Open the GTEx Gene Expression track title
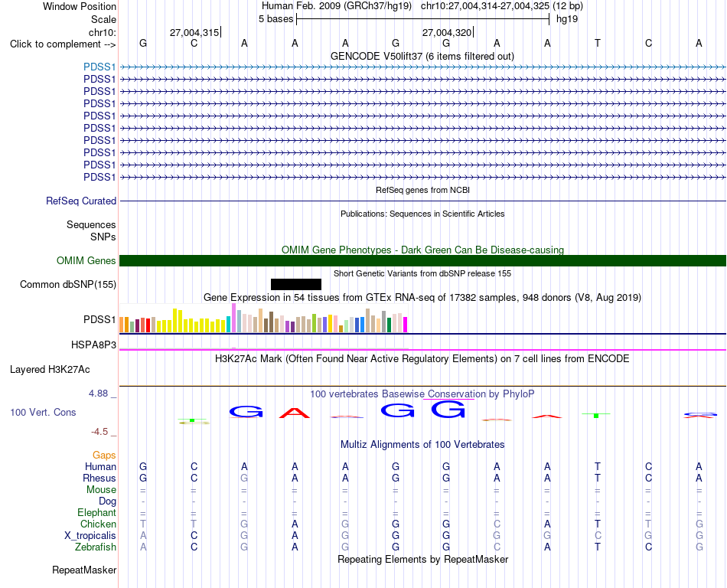 click(422, 297)
